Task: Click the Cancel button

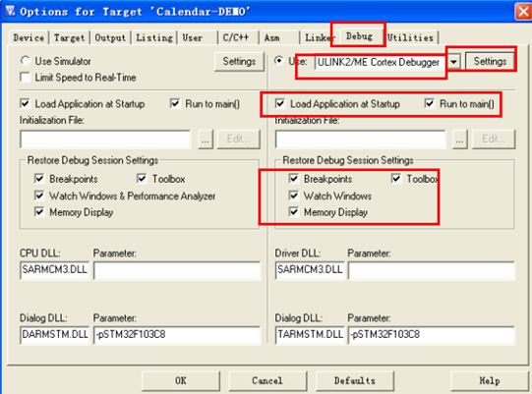Action: point(267,381)
